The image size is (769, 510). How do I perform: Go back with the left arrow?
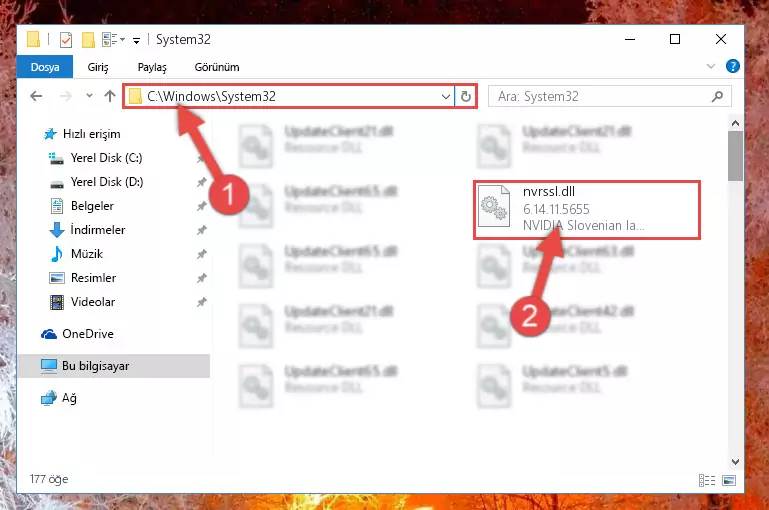[36, 96]
